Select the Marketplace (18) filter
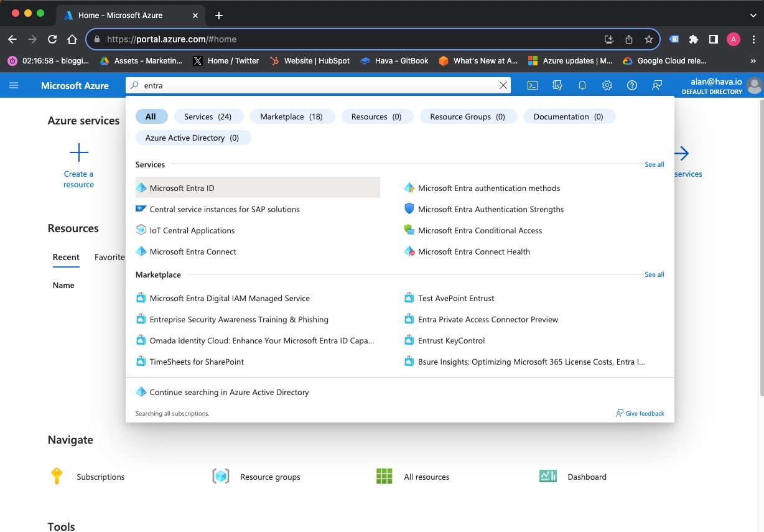This screenshot has height=532, width=764. tap(291, 117)
